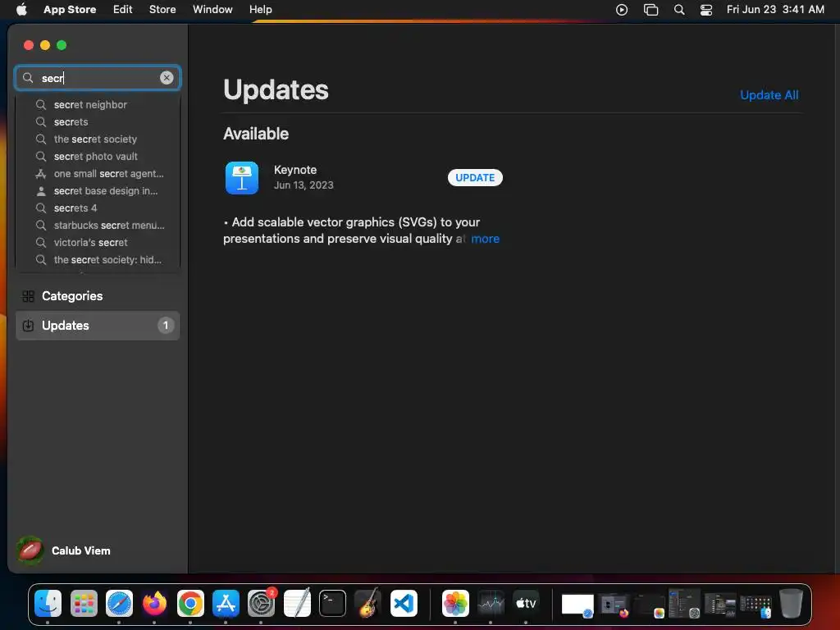This screenshot has height=630, width=840.
Task: Select 'the secret society: hid...' suggestion
Action: (98, 259)
